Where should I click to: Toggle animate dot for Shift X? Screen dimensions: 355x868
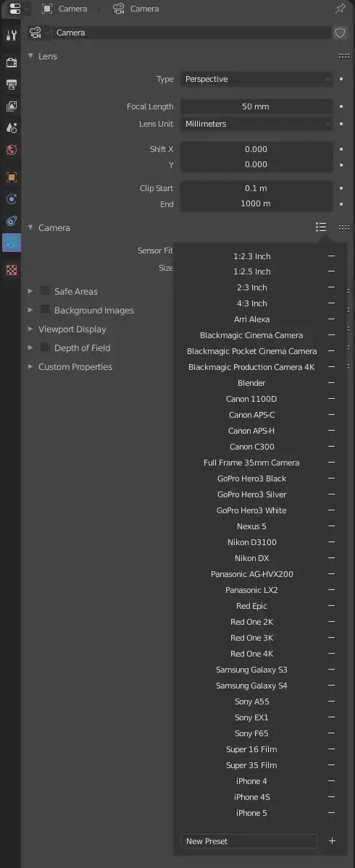[341, 149]
